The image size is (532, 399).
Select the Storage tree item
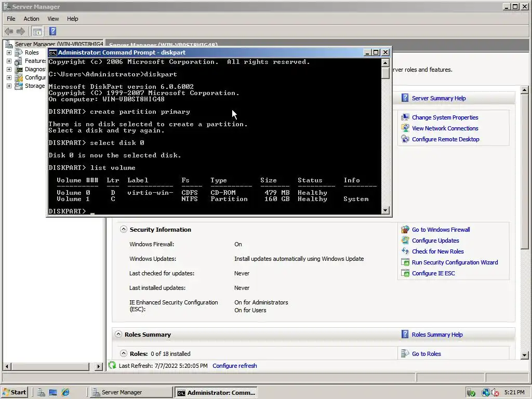tap(35, 86)
